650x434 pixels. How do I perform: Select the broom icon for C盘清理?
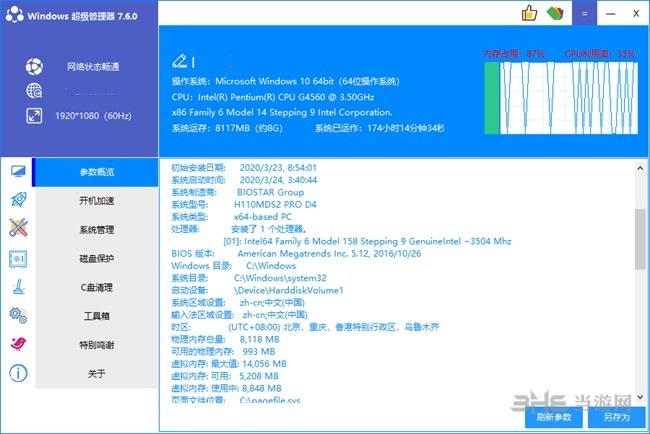click(x=18, y=287)
